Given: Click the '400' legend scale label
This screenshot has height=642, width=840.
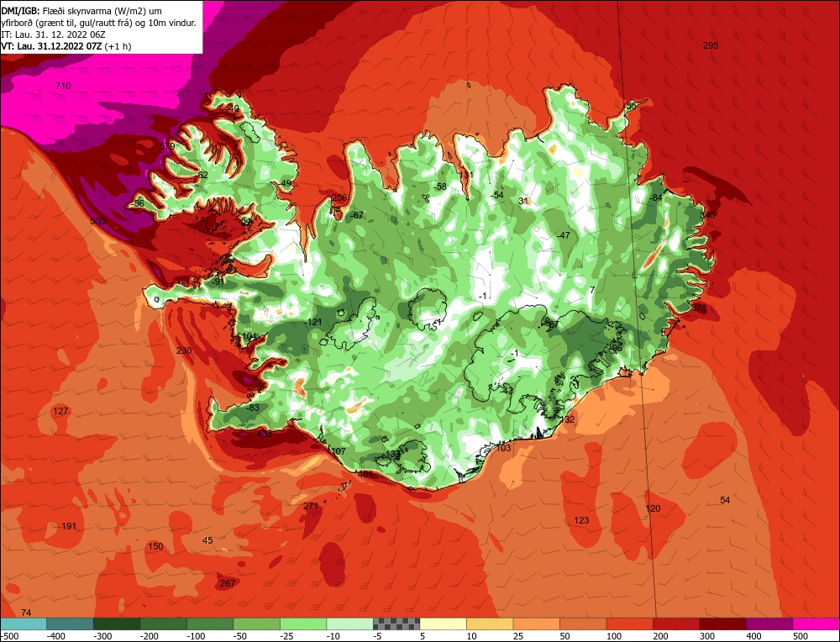Looking at the screenshot, I should click(753, 636).
